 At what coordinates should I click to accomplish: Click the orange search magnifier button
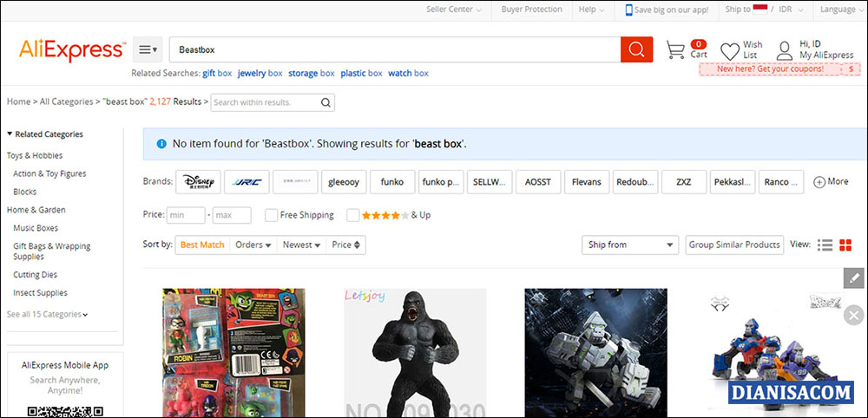tap(636, 49)
